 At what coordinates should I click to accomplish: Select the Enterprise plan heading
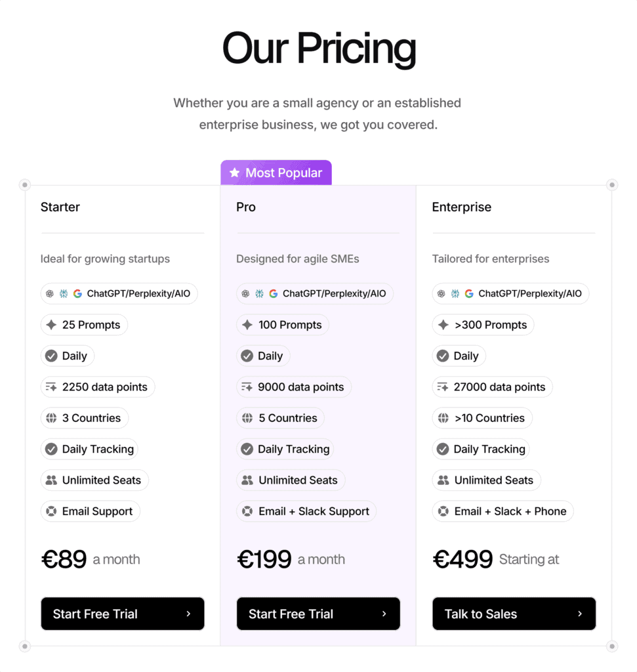coord(461,207)
